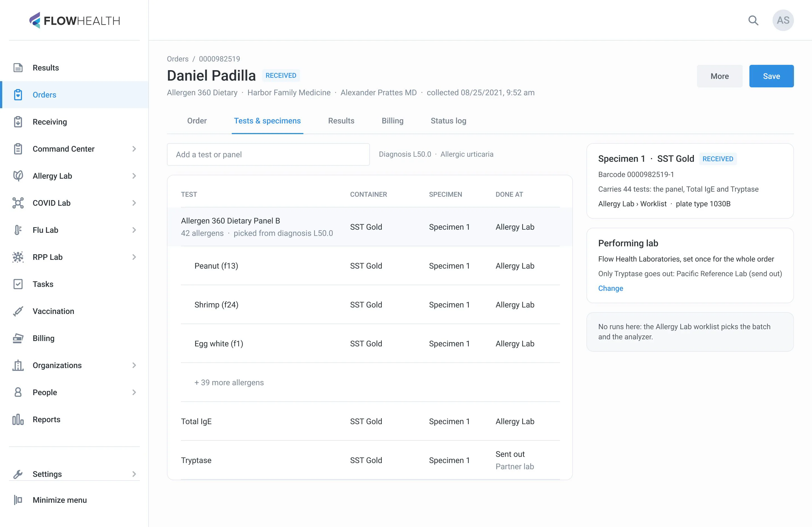Click the Allergy Lab leaf icon
Image resolution: width=812 pixels, height=527 pixels.
18,176
